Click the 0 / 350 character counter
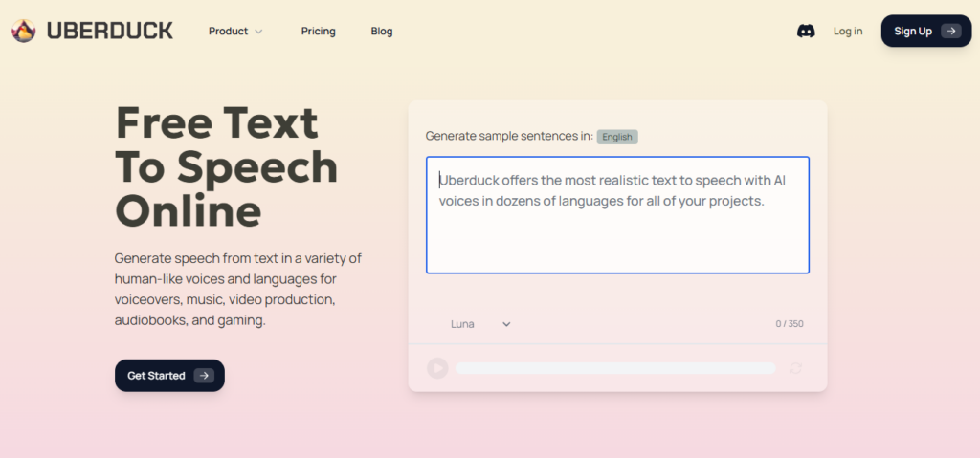Viewport: 980px width, 458px height. pyautogui.click(x=790, y=324)
